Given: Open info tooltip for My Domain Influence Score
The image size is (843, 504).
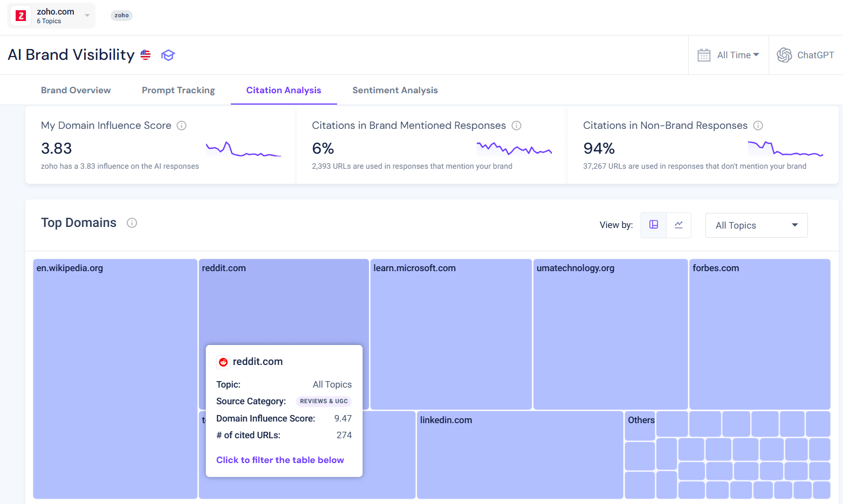Looking at the screenshot, I should point(181,125).
